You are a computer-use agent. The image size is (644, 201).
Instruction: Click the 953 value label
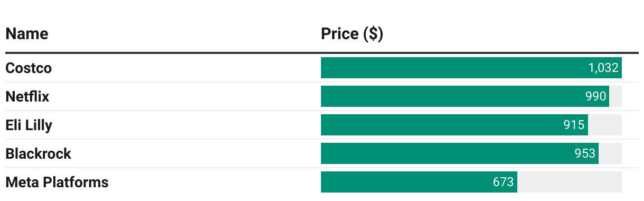click(585, 154)
